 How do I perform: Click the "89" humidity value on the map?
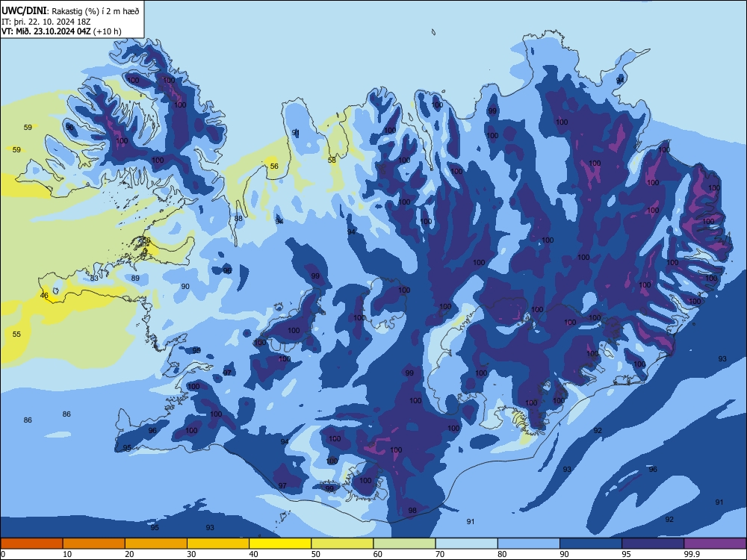pyautogui.click(x=135, y=278)
